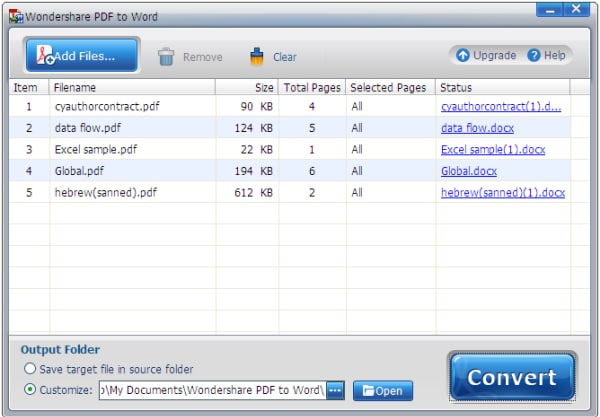This screenshot has height=417, width=600.
Task: Select the Excel sample.pdf row
Action: [x=290, y=149]
